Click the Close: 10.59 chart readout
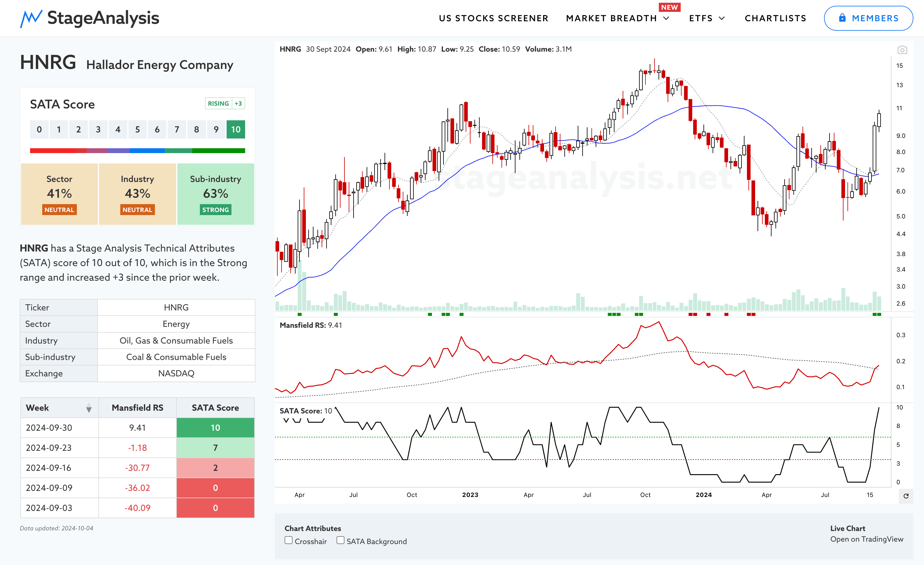Viewport: 924px width, 565px height. (x=499, y=49)
